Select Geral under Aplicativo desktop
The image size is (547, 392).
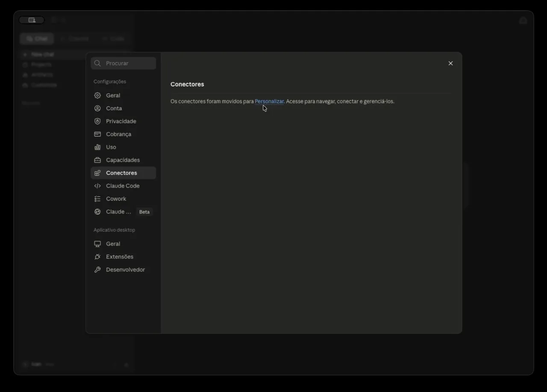(x=124, y=244)
